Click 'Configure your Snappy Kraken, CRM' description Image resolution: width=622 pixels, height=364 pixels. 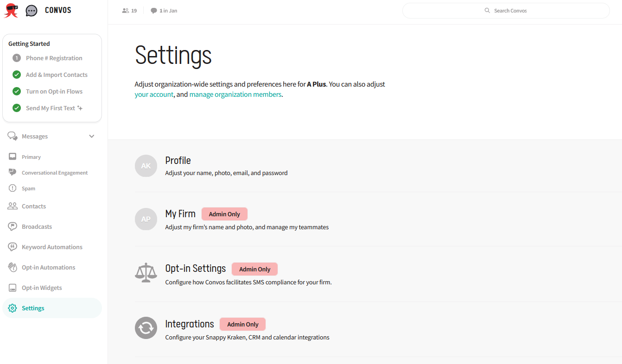[x=248, y=338]
